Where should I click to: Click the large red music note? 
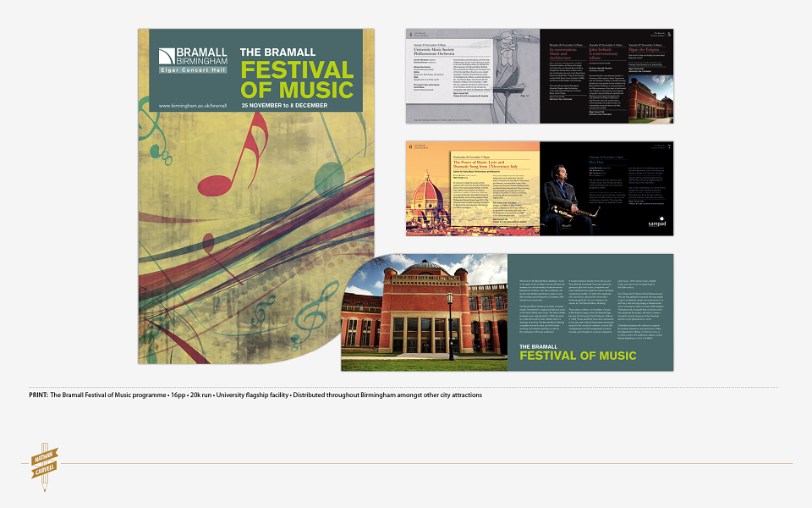(233, 154)
